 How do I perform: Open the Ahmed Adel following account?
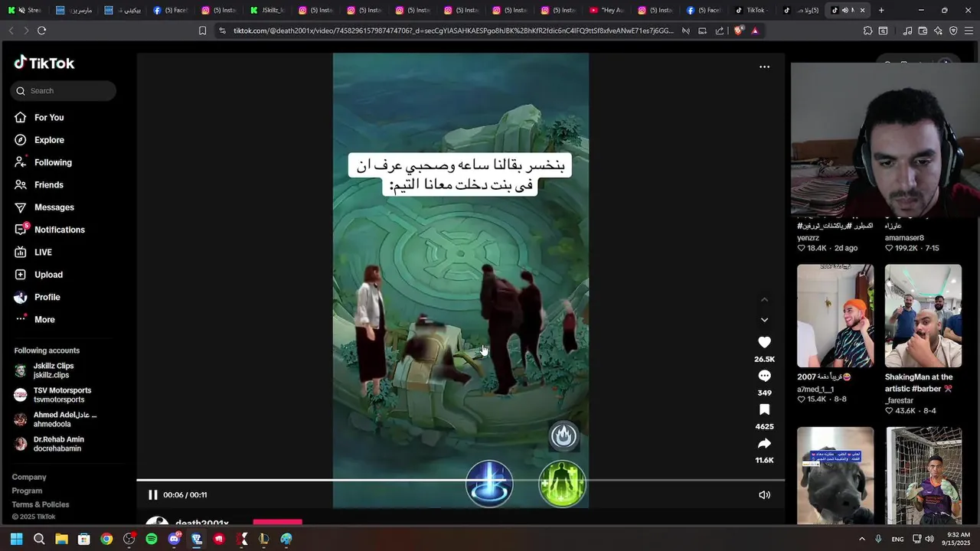point(55,419)
